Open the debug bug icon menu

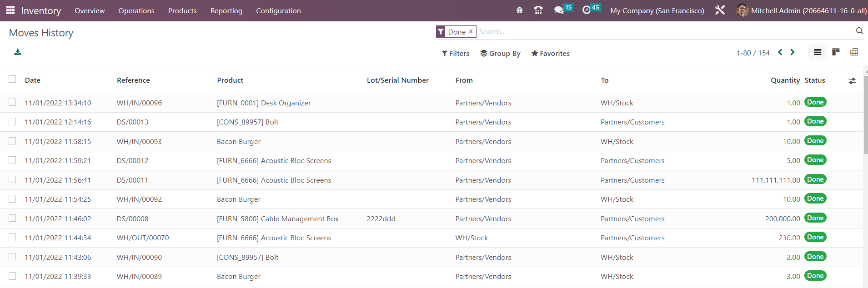(x=519, y=10)
